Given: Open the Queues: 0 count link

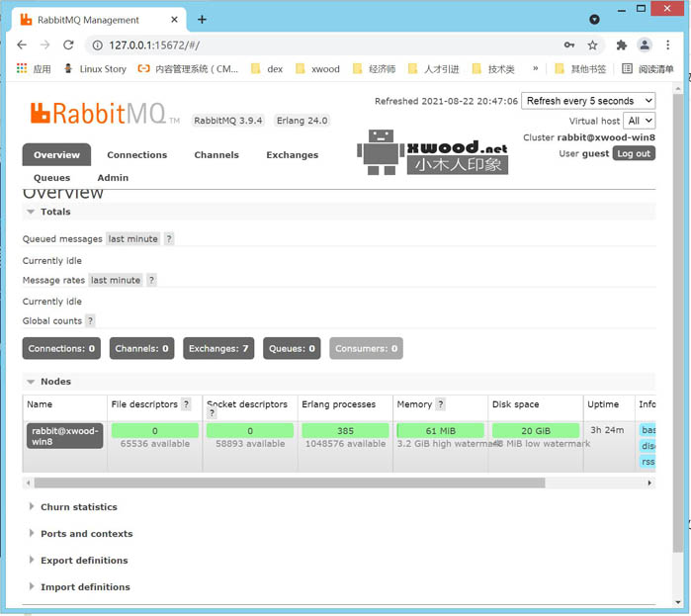Looking at the screenshot, I should (292, 348).
